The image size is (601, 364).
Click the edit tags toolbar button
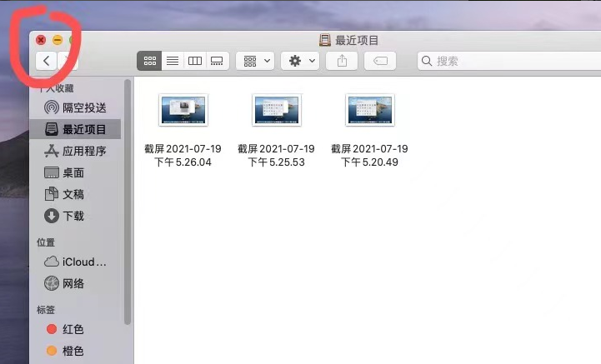tap(378, 61)
